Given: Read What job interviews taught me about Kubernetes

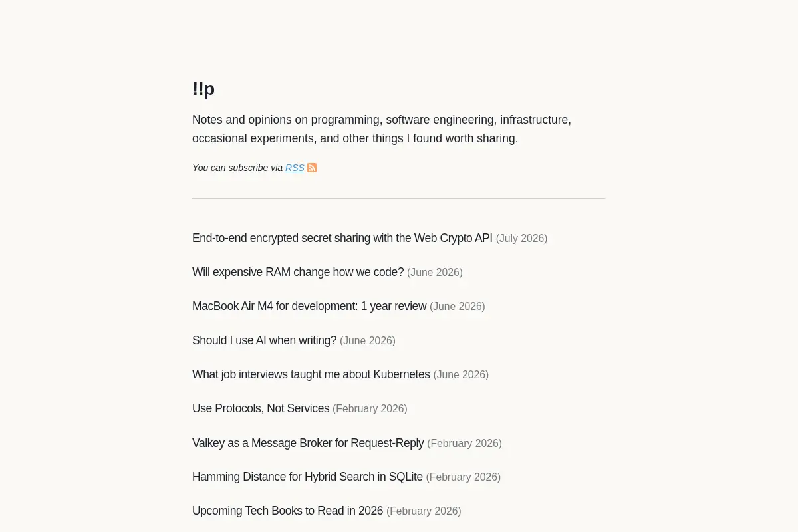Looking at the screenshot, I should pyautogui.click(x=311, y=374).
